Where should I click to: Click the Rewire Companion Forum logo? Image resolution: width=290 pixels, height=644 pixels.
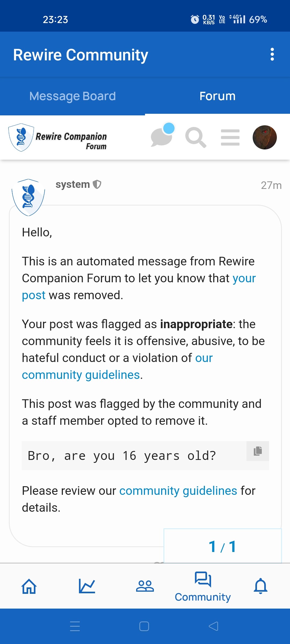(x=58, y=137)
